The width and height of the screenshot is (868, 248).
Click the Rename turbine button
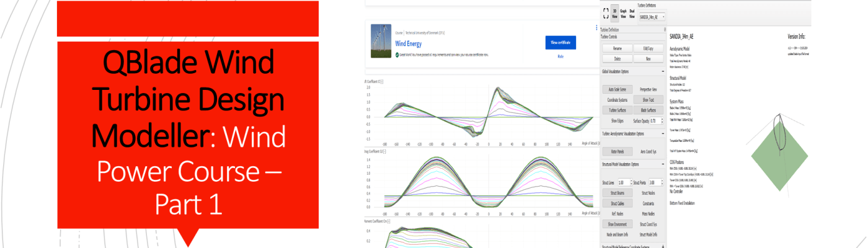click(617, 48)
